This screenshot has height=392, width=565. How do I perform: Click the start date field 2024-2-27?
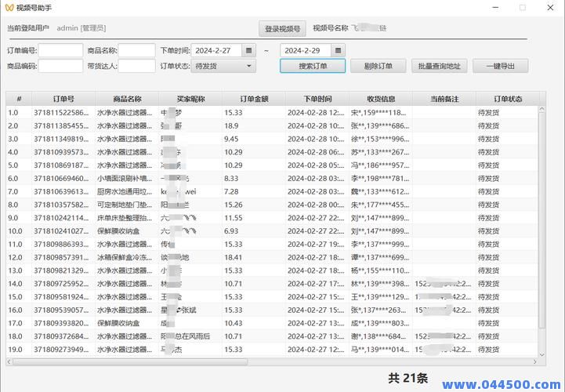[x=216, y=50]
